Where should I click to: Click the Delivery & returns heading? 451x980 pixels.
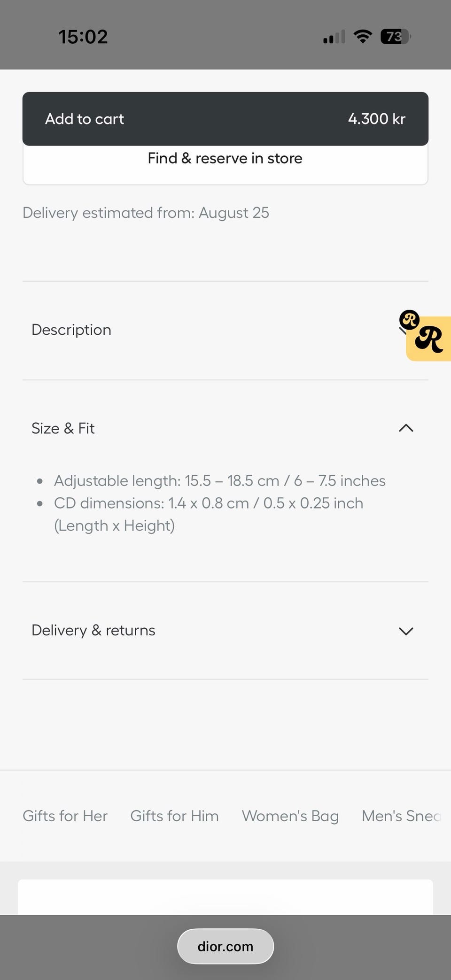[x=93, y=630]
